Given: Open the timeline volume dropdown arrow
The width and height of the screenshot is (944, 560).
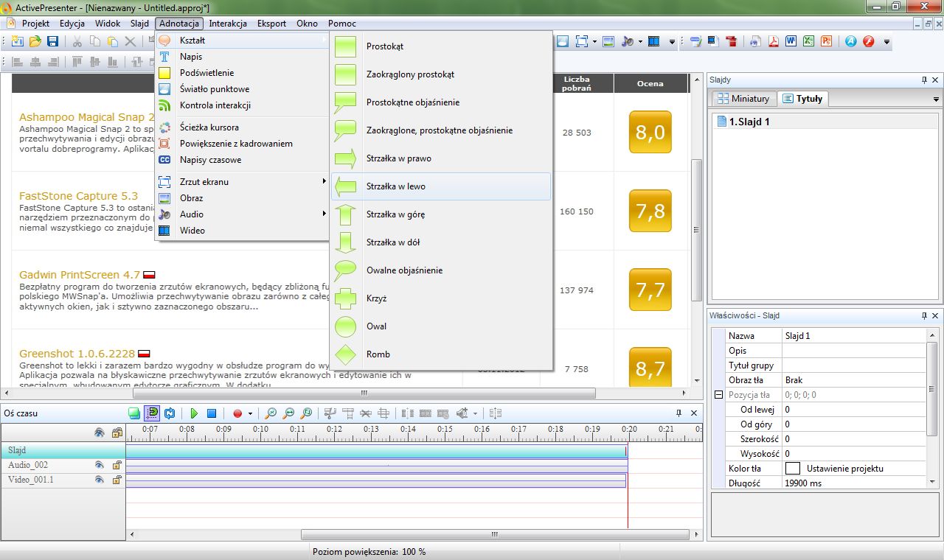Looking at the screenshot, I should click(475, 413).
